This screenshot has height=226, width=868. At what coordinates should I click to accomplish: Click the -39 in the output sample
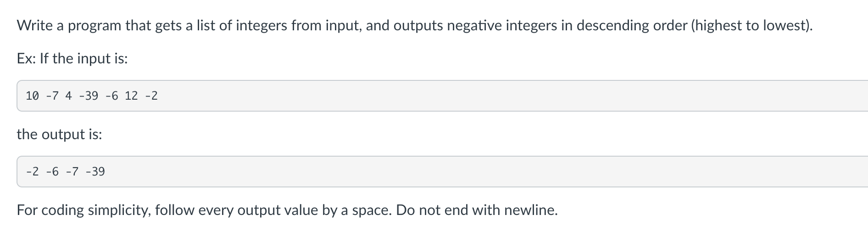click(95, 171)
